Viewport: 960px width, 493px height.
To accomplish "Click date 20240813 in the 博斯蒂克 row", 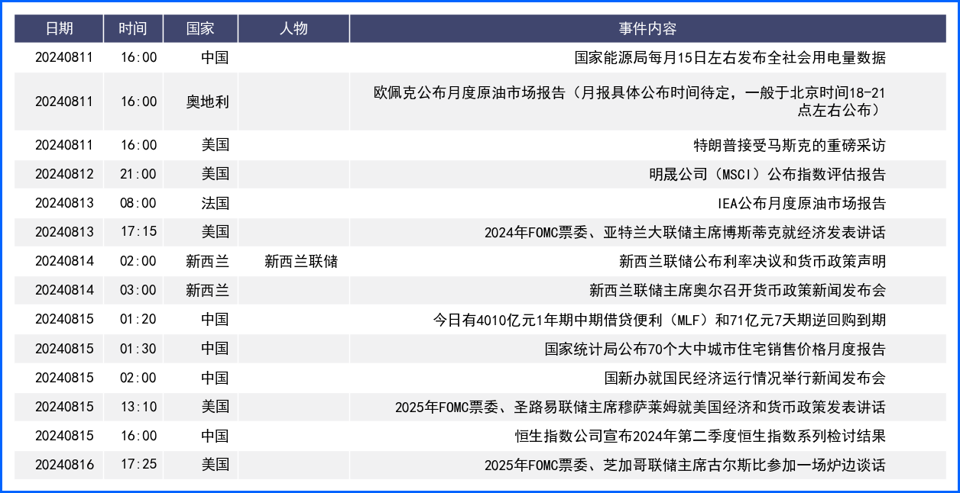I will 64,233.
